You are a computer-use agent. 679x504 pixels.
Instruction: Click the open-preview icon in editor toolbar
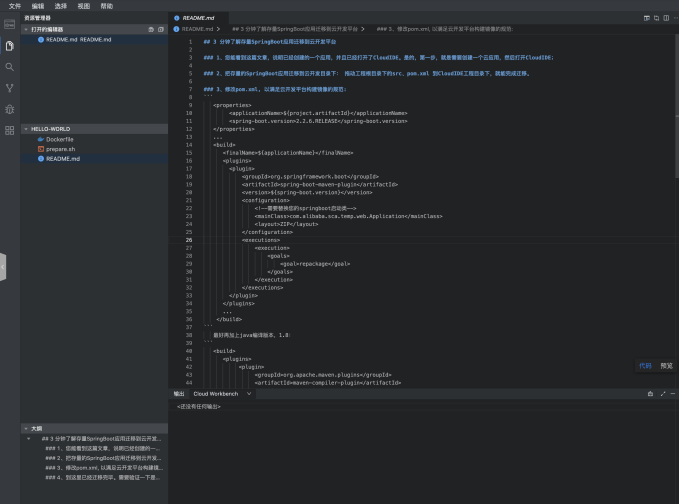pyautogui.click(x=647, y=18)
